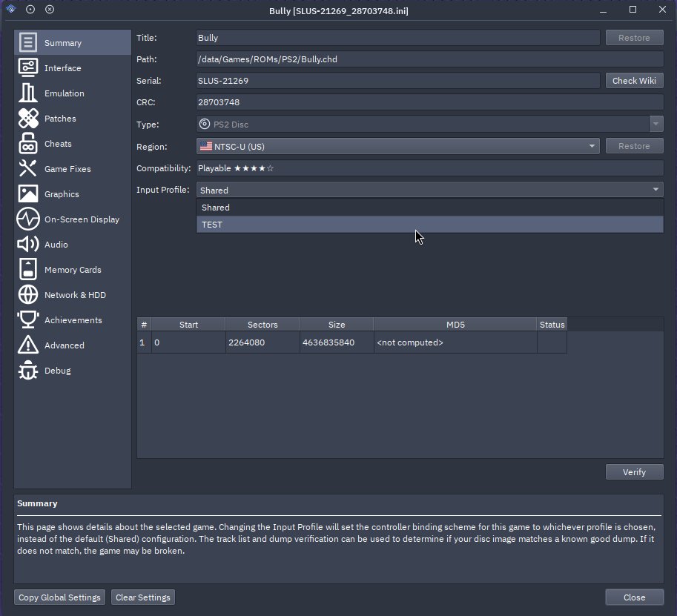
Task: Click the Serial field SLUS-21269
Action: [397, 81]
